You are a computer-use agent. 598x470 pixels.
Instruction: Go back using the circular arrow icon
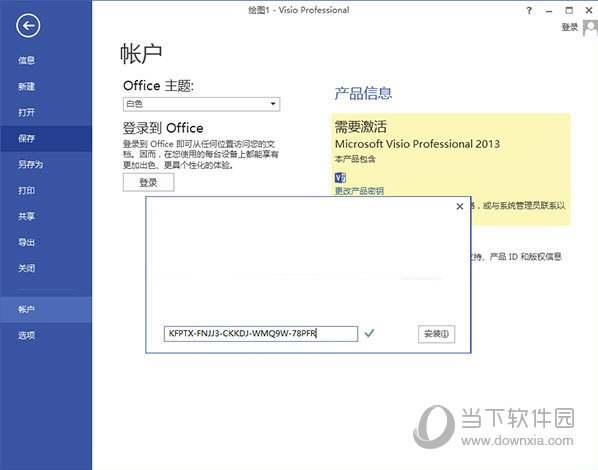pos(28,26)
